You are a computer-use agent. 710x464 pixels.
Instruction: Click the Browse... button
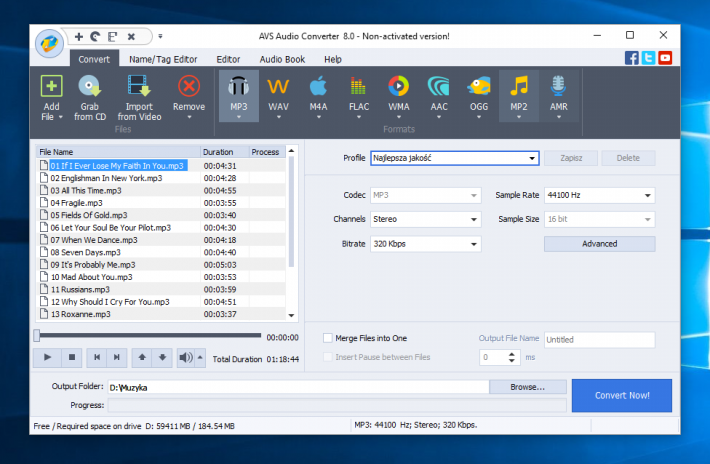click(x=528, y=387)
